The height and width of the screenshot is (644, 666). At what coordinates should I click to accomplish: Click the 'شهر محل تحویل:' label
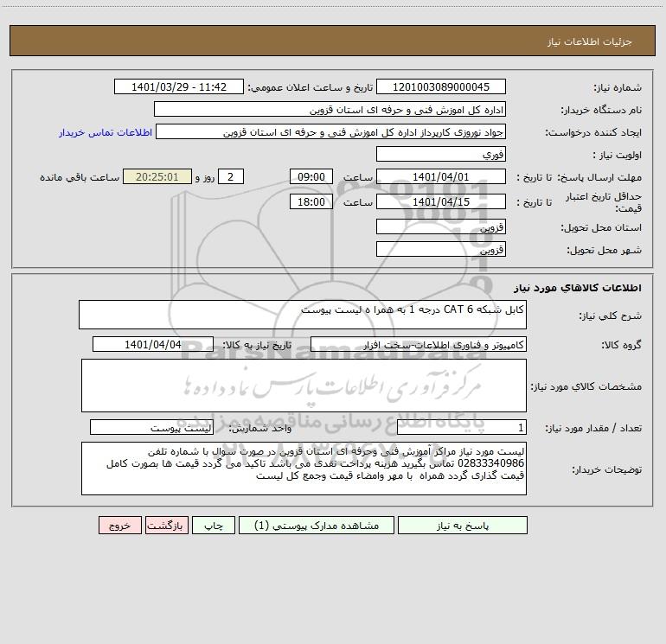click(x=605, y=250)
